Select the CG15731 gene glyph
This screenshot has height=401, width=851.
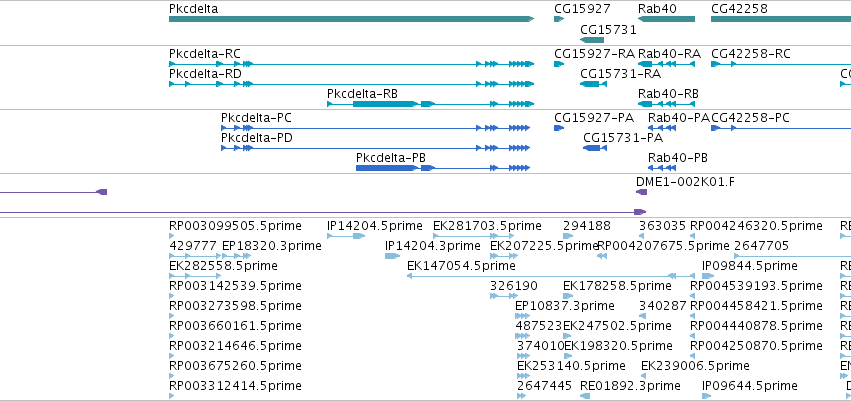point(592,40)
